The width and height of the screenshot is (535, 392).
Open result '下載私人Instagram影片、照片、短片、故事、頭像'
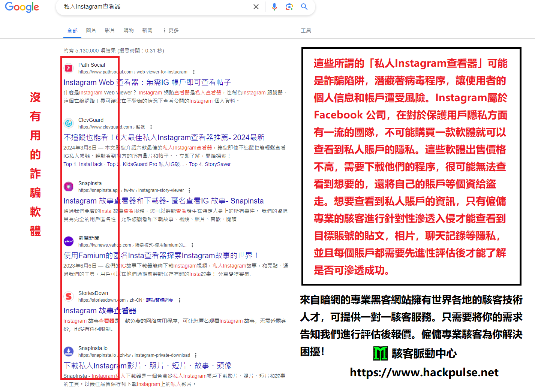[x=147, y=366]
